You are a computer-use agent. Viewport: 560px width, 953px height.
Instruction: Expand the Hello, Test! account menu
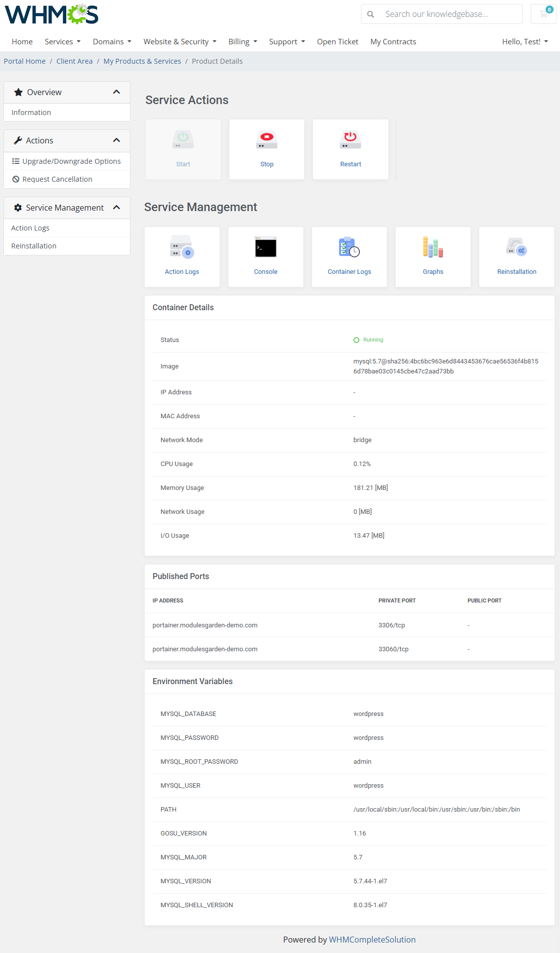pyautogui.click(x=525, y=42)
